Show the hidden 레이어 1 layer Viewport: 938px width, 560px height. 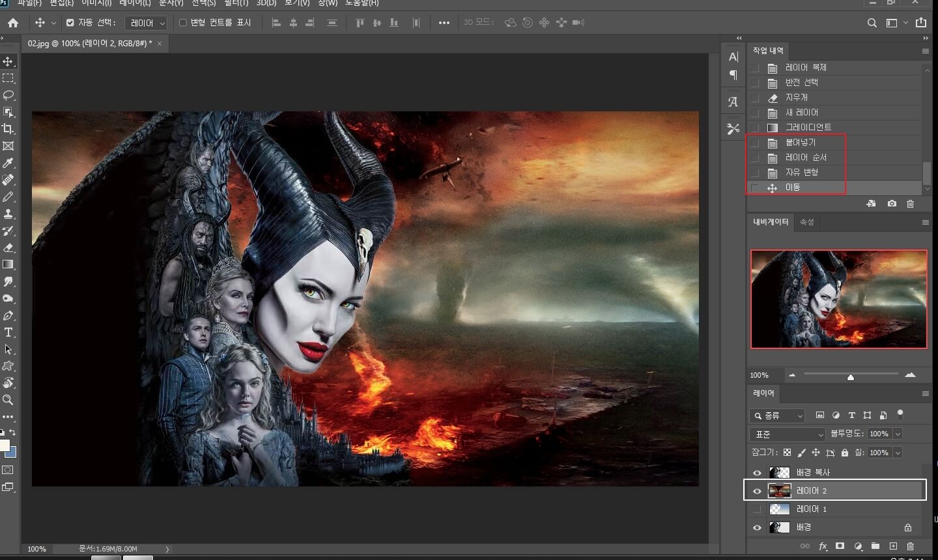757,509
